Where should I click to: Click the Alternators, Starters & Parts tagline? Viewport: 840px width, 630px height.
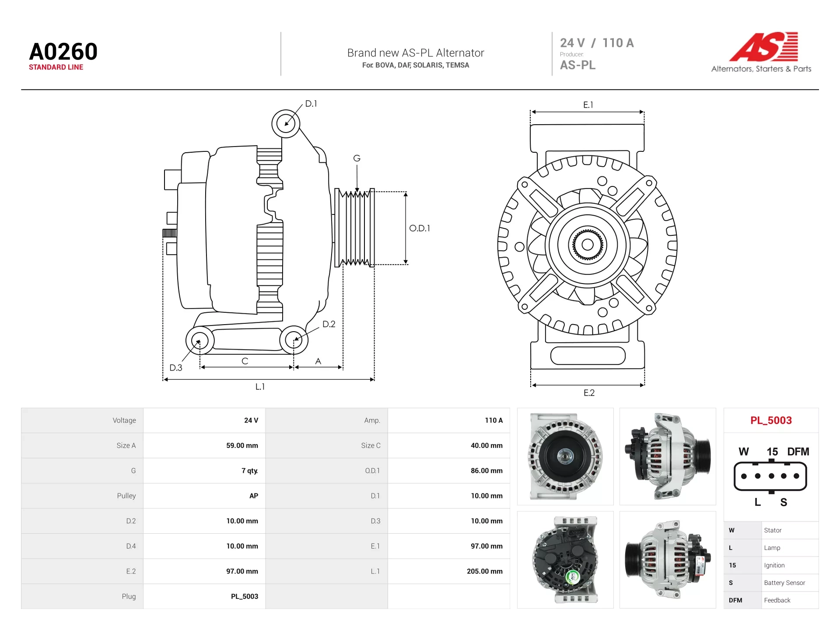pos(761,69)
